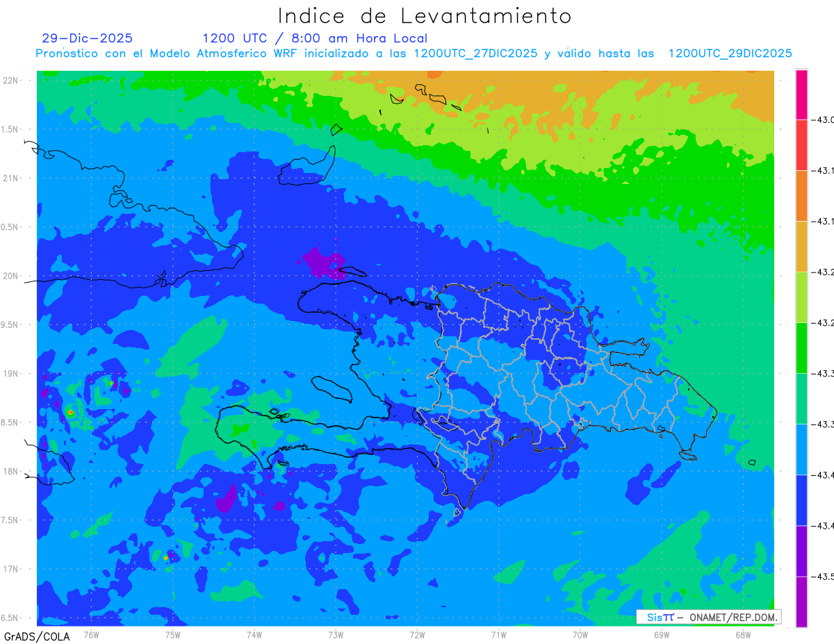Screen dimensions: 834x644
Task: Click the 'Pronostico con el Modelo Atmosferico WRF' line
Action: (414, 53)
